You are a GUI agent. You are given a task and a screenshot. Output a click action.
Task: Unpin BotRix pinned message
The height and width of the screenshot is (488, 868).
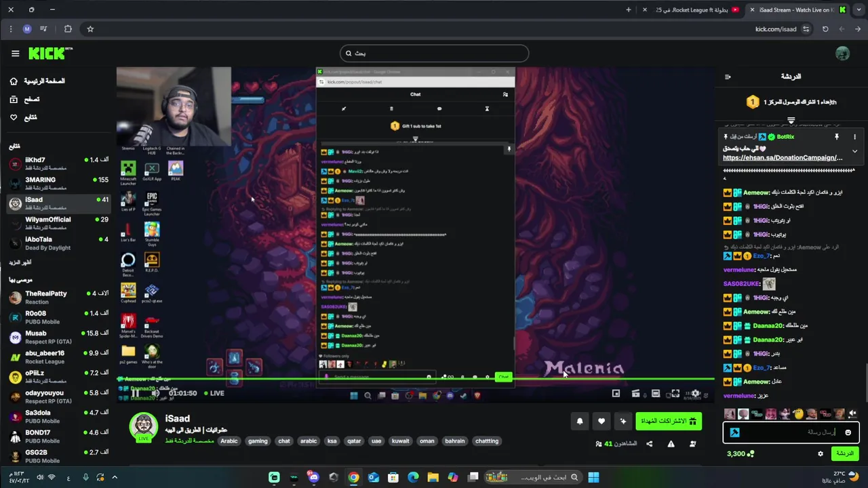coord(837,137)
